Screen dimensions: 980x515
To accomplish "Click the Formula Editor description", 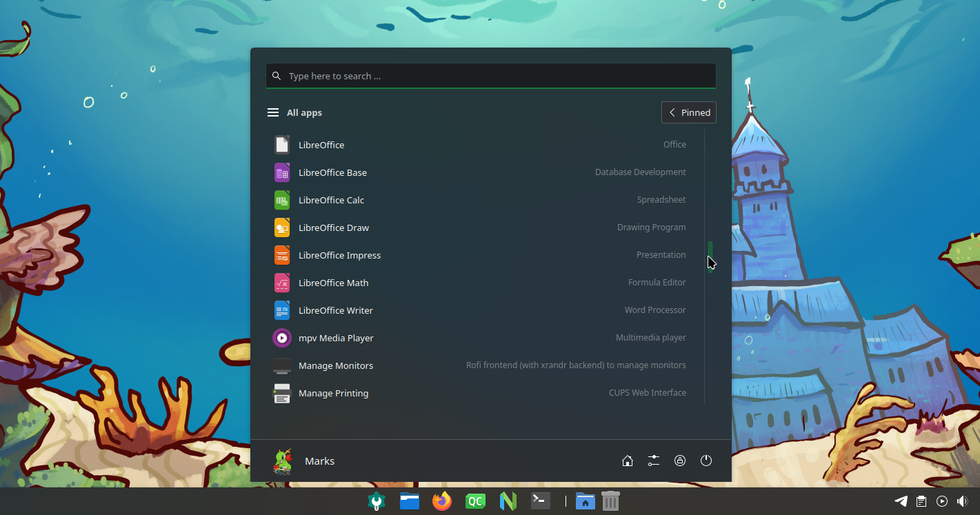I will coord(657,283).
